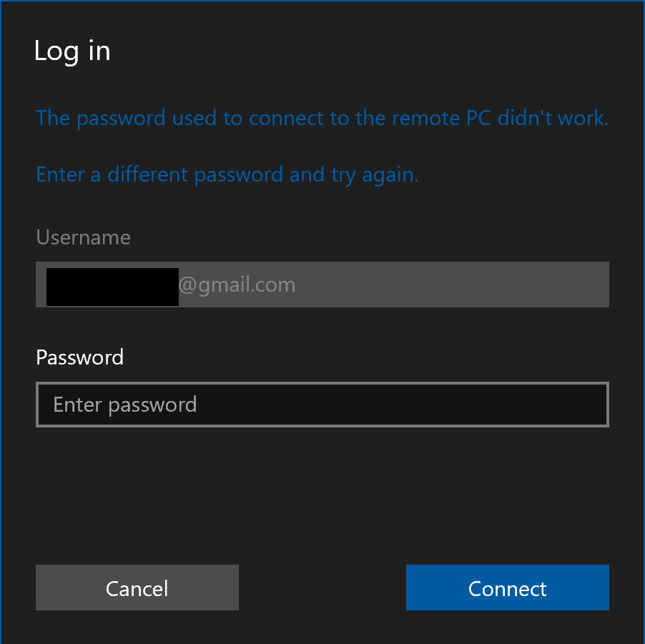Screen dimensions: 645x644
Task: Click the empty area below the password field
Action: point(322,493)
